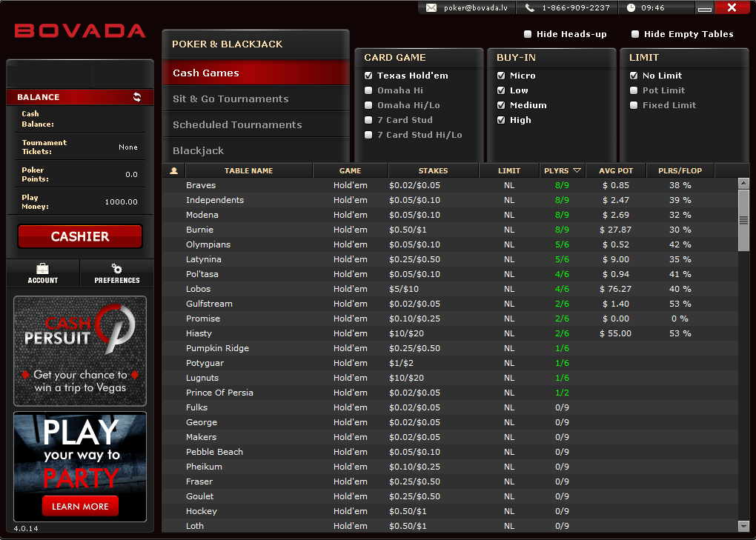The image size is (756, 540).
Task: Open Scheduled Tournaments tab
Action: pos(256,124)
